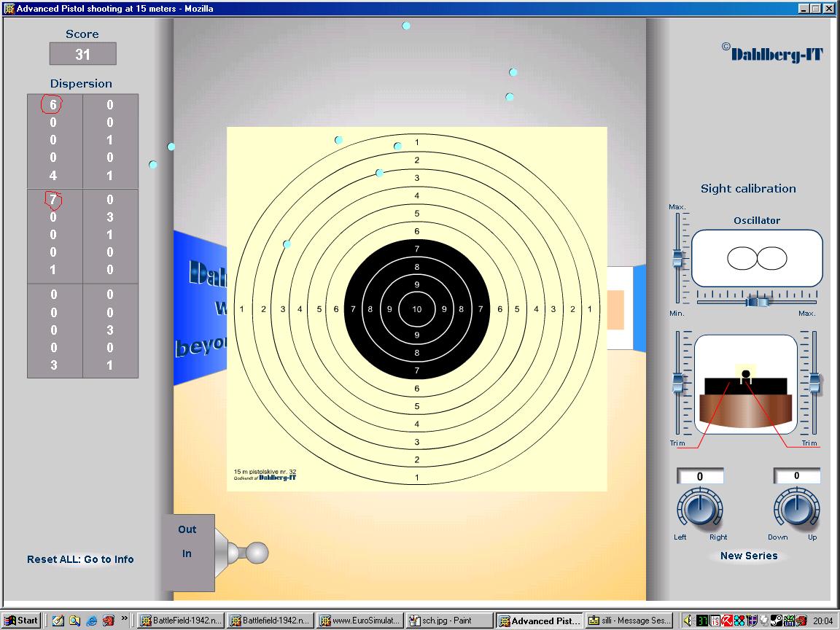Screen dimensions: 840x630
Task: Open the Windows Start menu
Action: (20, 621)
